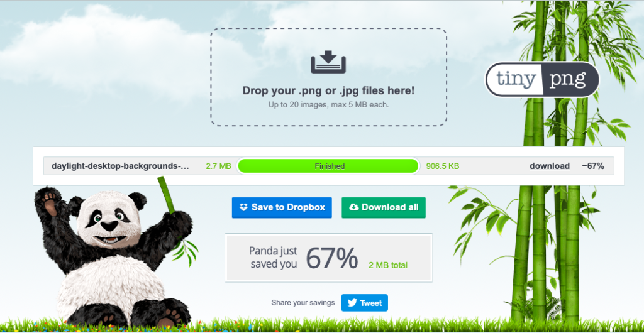This screenshot has width=644, height=333.
Task: Tweet your savings
Action: tap(364, 303)
